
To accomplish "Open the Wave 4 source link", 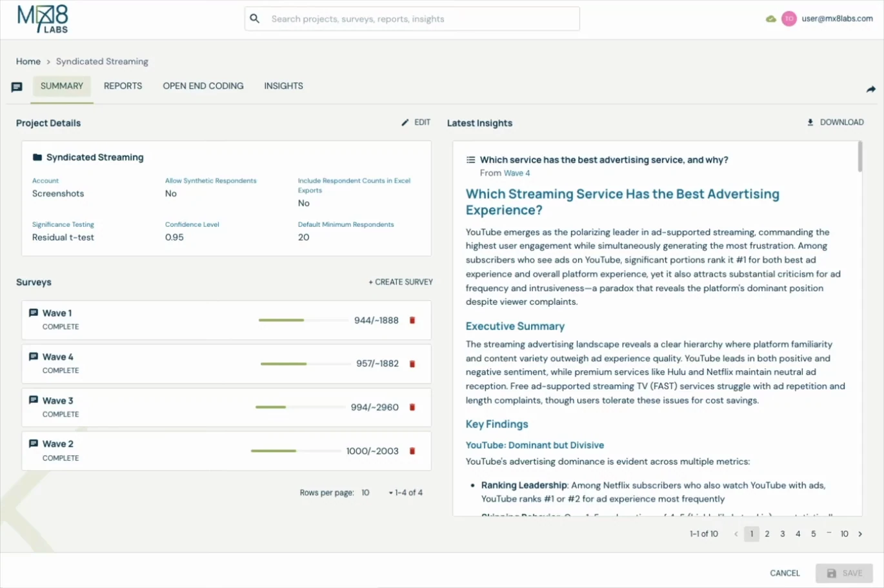I will click(x=517, y=173).
